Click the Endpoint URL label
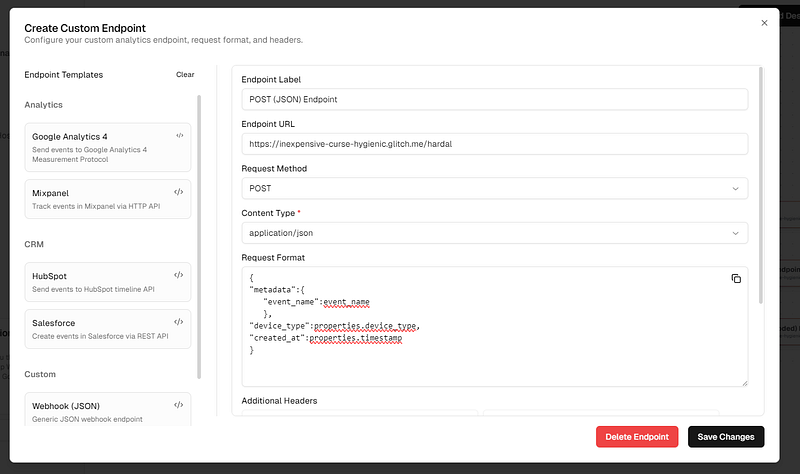This screenshot has width=800, height=474. pos(268,124)
